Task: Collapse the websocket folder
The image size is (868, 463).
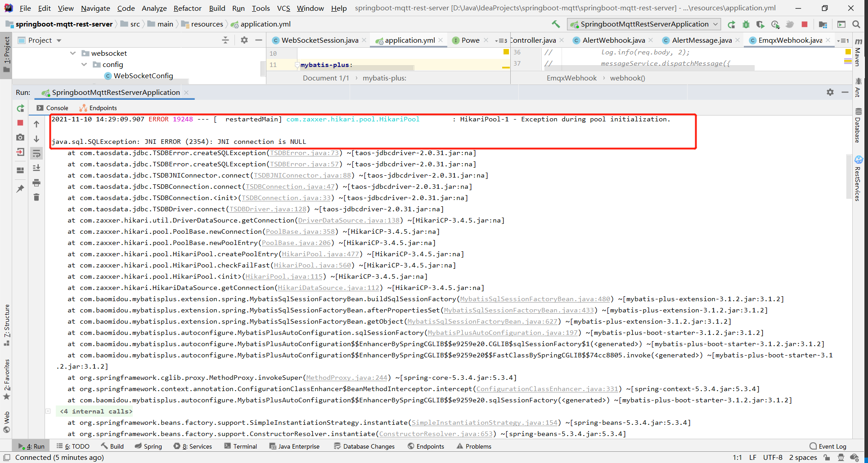Action: pos(73,53)
